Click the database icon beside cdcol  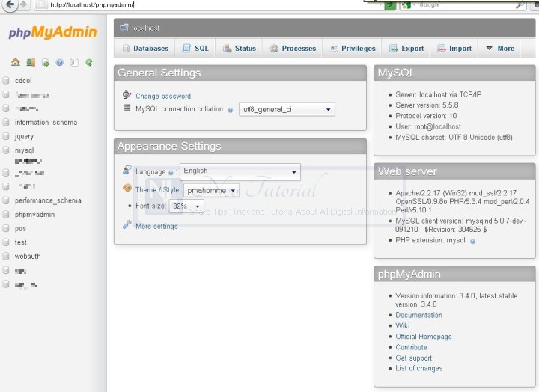click(x=6, y=81)
